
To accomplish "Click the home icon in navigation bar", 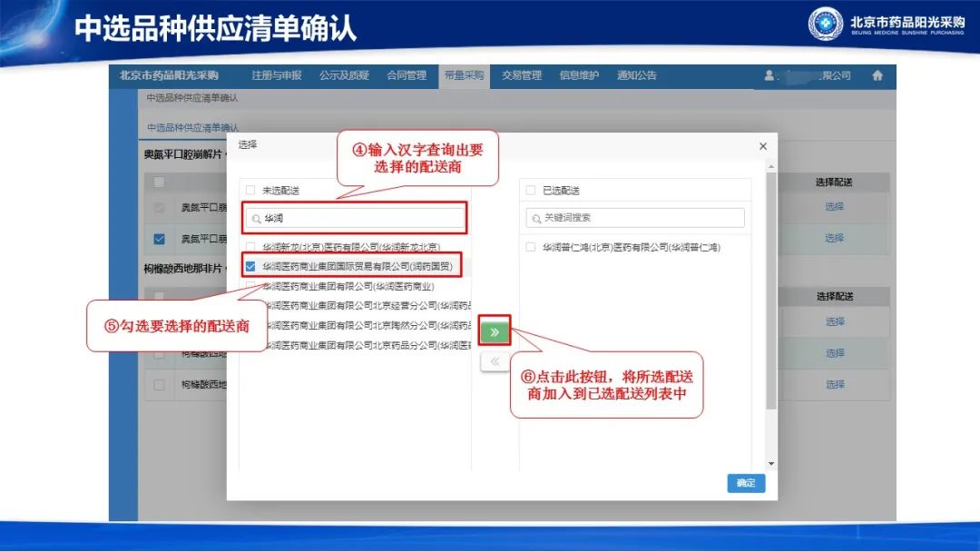I will tap(877, 76).
